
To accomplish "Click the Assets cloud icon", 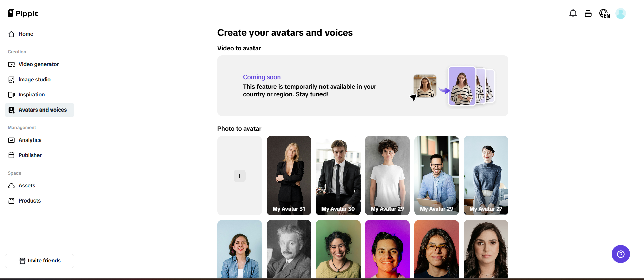I will pos(11,186).
